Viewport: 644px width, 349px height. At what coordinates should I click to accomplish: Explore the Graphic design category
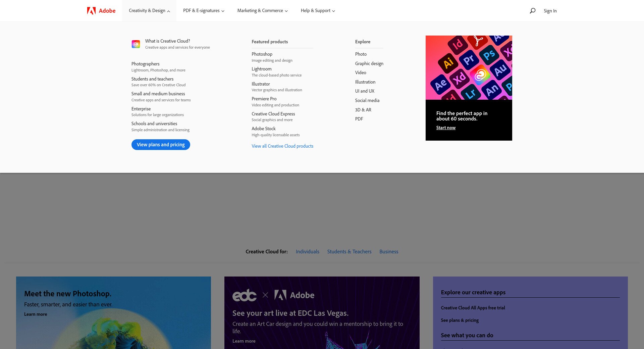[369, 63]
